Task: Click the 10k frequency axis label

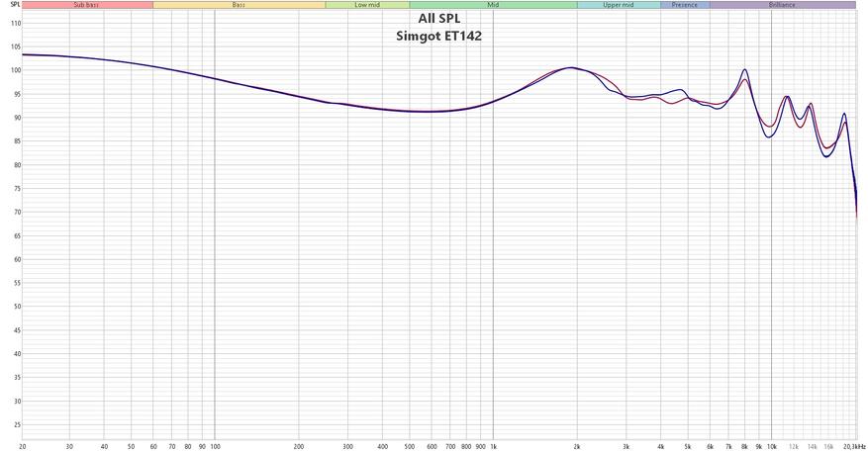Action: tap(772, 446)
